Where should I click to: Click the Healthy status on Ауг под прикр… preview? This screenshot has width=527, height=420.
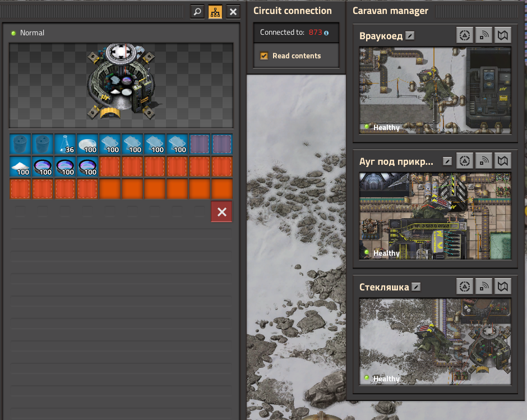pyautogui.click(x=386, y=253)
